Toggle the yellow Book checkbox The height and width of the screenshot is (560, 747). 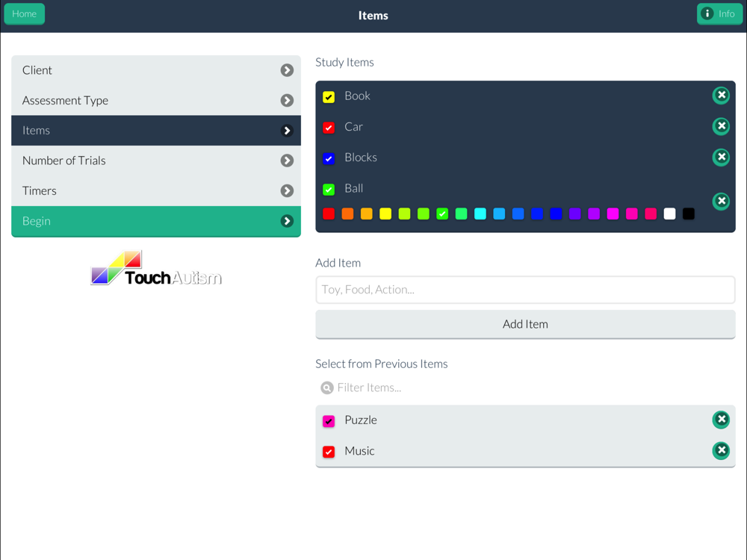[329, 97]
